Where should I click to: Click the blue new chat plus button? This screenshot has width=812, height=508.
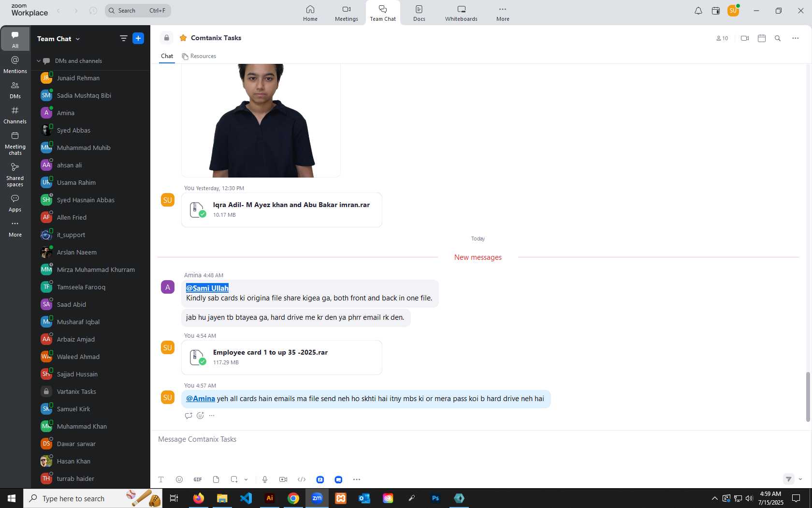tap(138, 38)
